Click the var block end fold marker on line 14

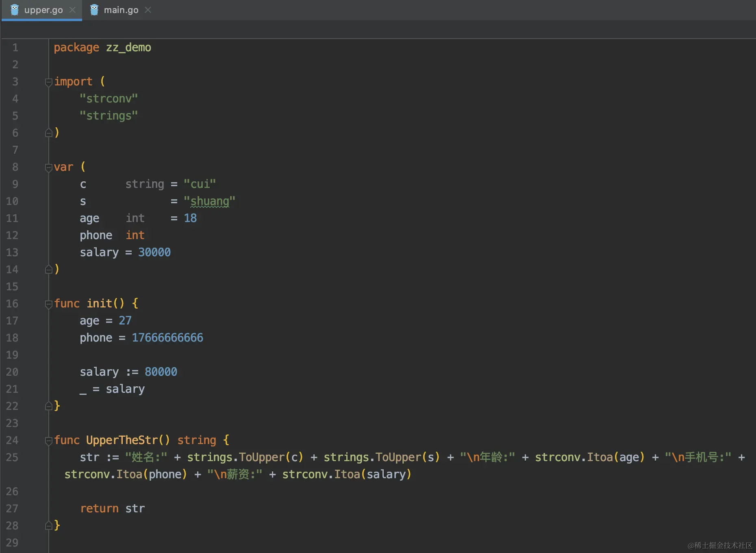(48, 269)
